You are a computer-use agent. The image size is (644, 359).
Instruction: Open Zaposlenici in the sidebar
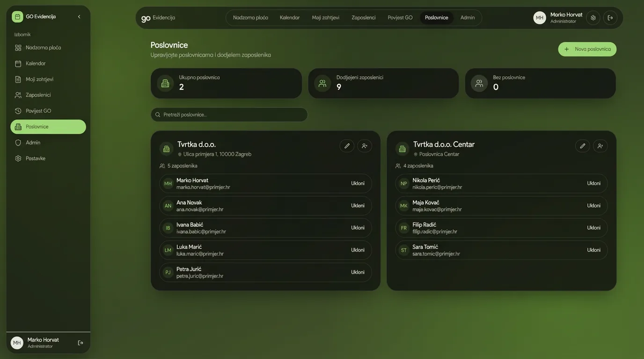48,95
